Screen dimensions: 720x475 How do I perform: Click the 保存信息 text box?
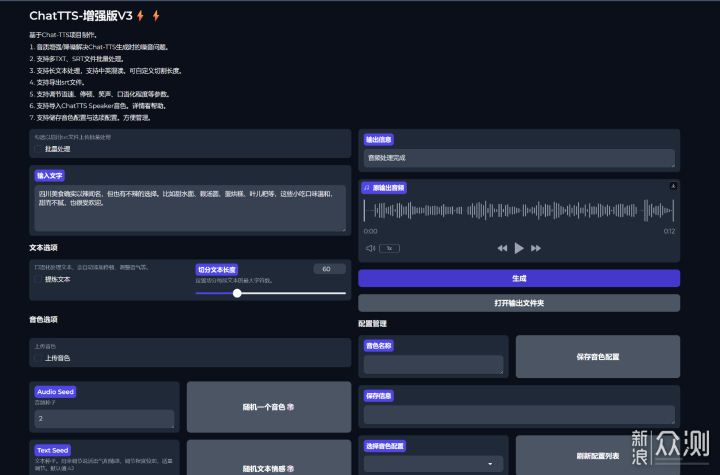click(x=519, y=414)
